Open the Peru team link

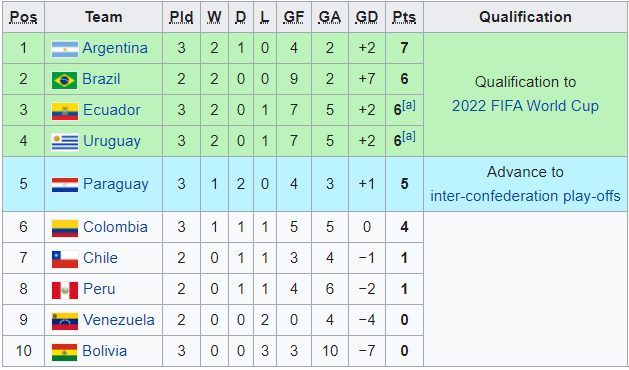coord(99,289)
